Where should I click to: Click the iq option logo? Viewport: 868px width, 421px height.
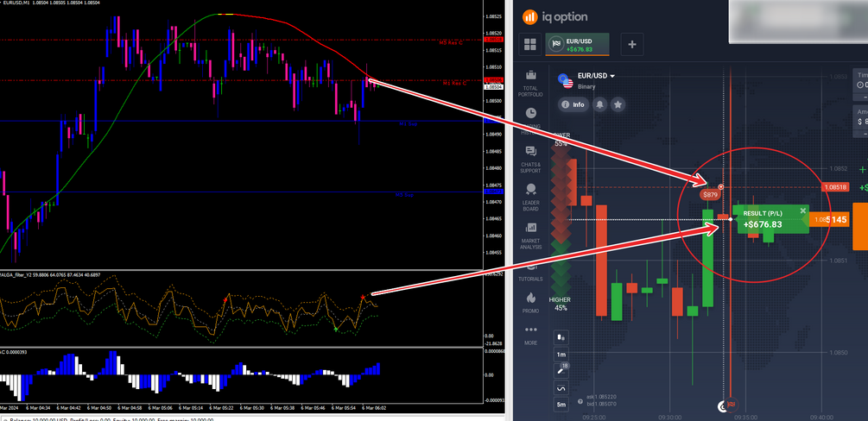click(555, 17)
